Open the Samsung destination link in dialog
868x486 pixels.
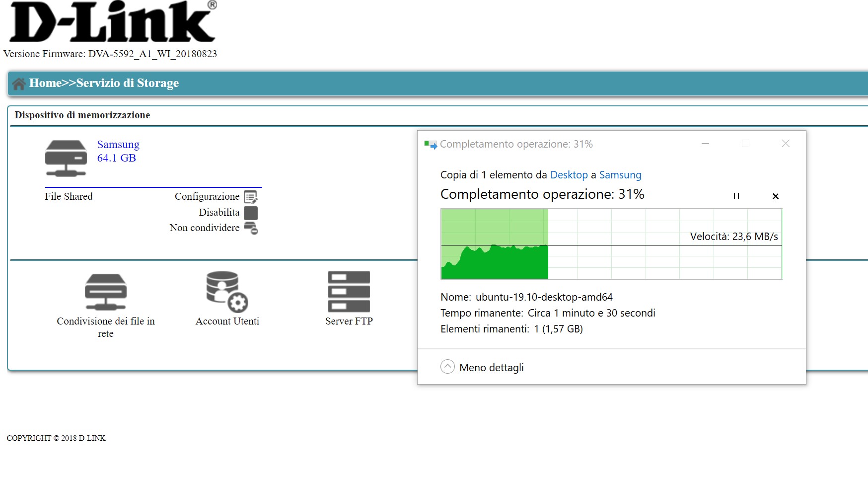620,175
